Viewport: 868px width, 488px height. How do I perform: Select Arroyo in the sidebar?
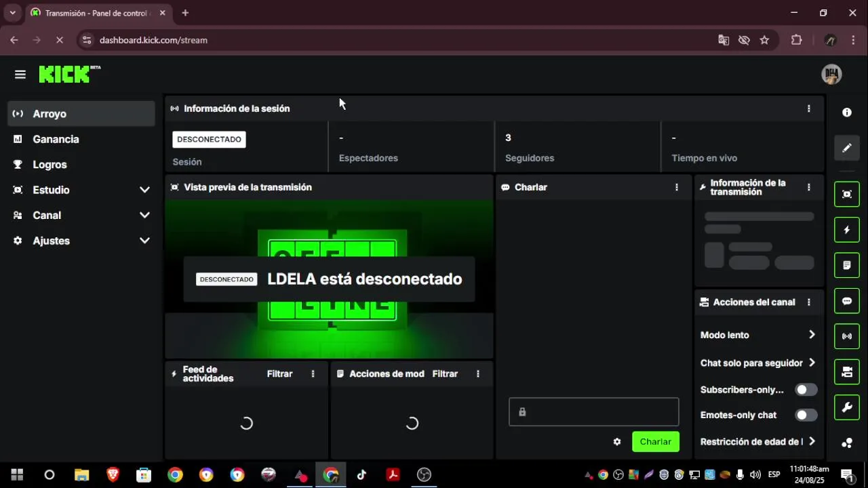pos(82,114)
